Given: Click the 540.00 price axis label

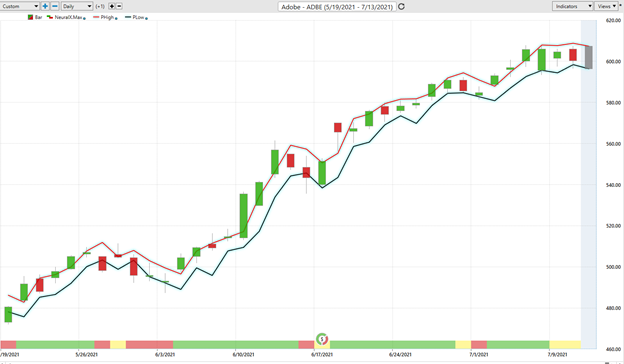Looking at the screenshot, I should click(x=613, y=185).
